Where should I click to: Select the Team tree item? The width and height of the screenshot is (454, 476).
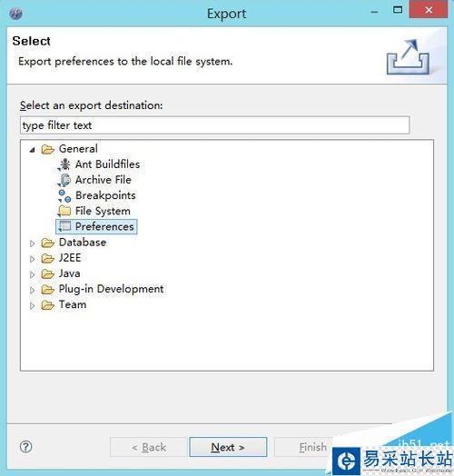pyautogui.click(x=73, y=304)
